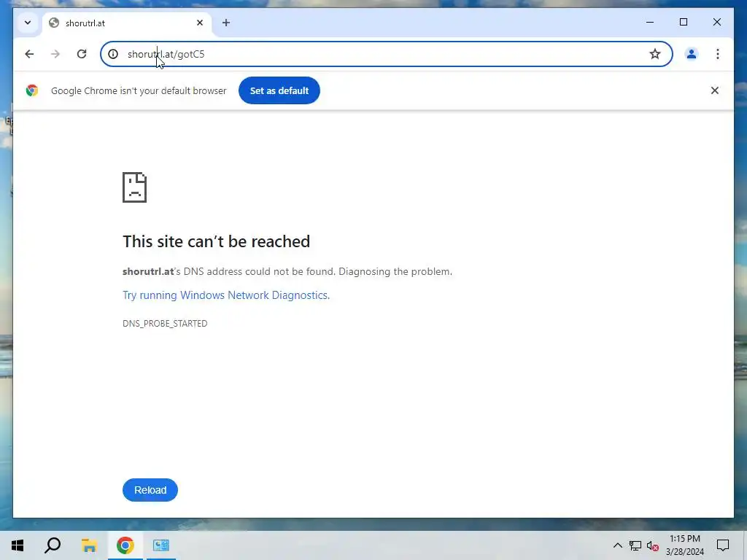
Task: Click the Set as default button
Action: [x=279, y=90]
